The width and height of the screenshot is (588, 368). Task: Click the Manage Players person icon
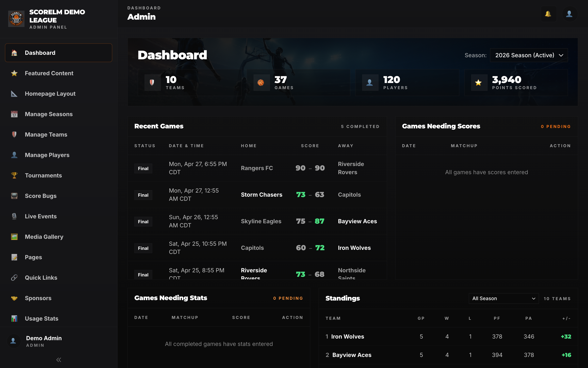14,155
